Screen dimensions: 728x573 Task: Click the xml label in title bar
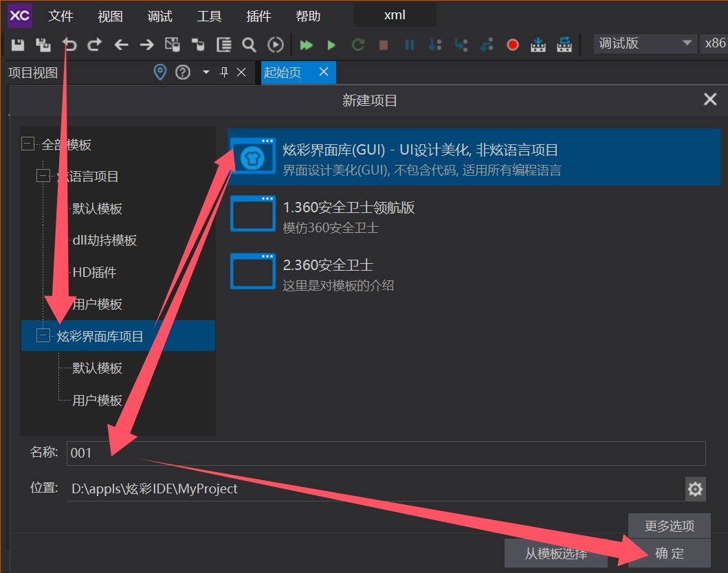point(395,15)
